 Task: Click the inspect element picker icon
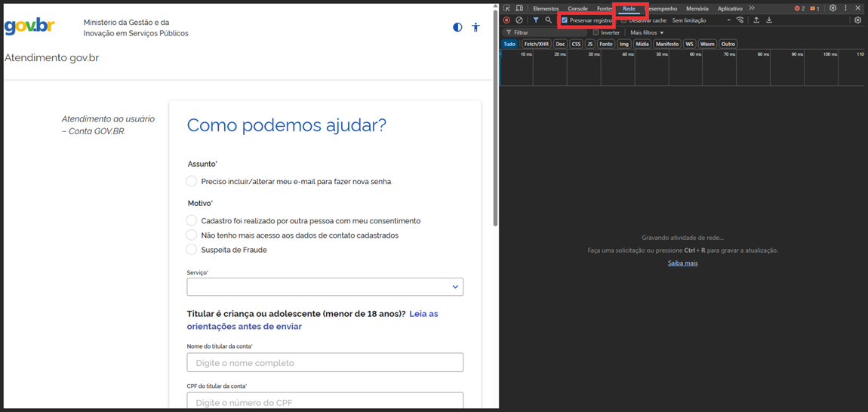tap(507, 8)
